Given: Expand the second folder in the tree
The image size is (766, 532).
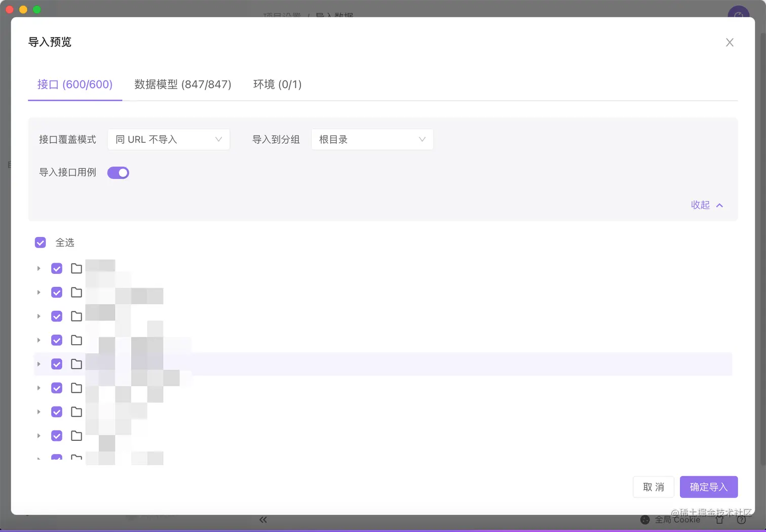Looking at the screenshot, I should pos(39,292).
